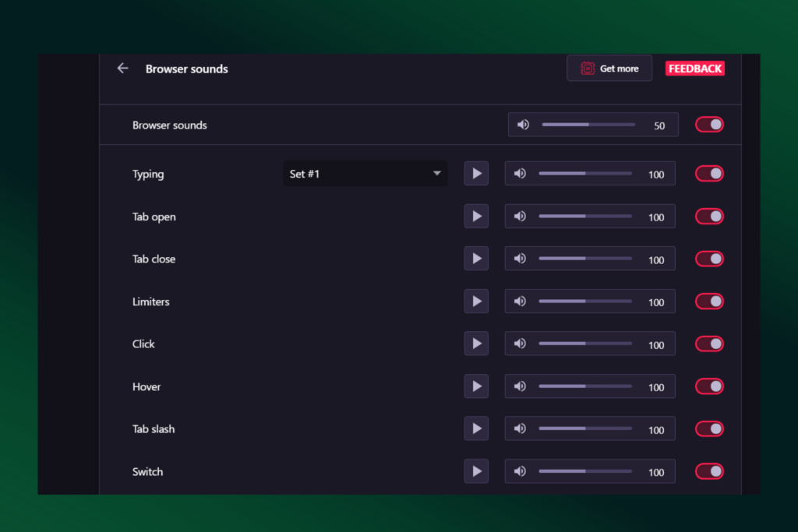The width and height of the screenshot is (798, 532).
Task: Adjust the master Browser sounds volume slider
Action: (x=588, y=124)
